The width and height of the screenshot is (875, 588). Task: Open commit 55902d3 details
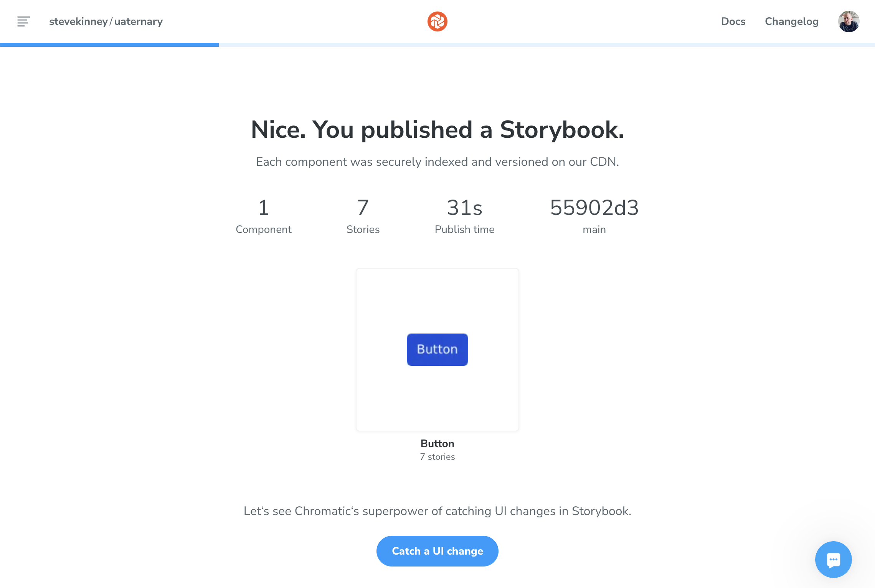tap(594, 208)
